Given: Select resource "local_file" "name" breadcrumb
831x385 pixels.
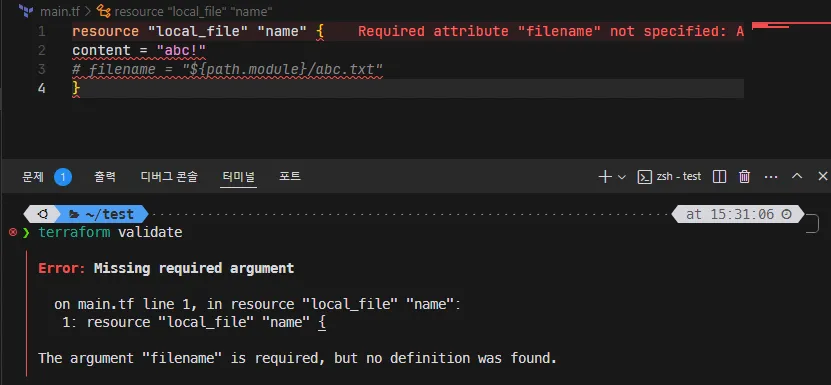Looking at the screenshot, I should [x=193, y=11].
